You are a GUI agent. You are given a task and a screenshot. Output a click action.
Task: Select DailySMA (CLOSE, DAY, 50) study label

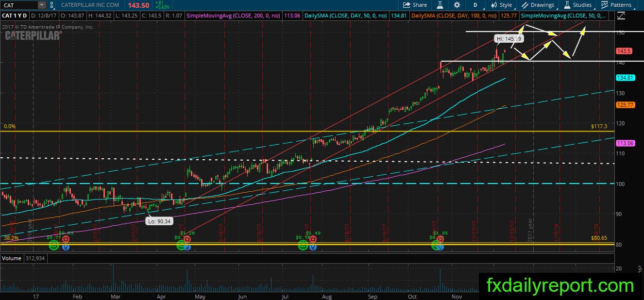(x=345, y=16)
